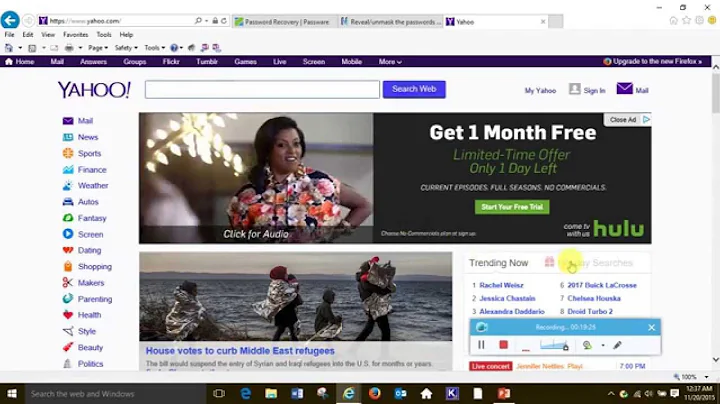Viewport: 720px width, 404px height.
Task: Expand the help icon dropdown arrow
Action: (181, 48)
